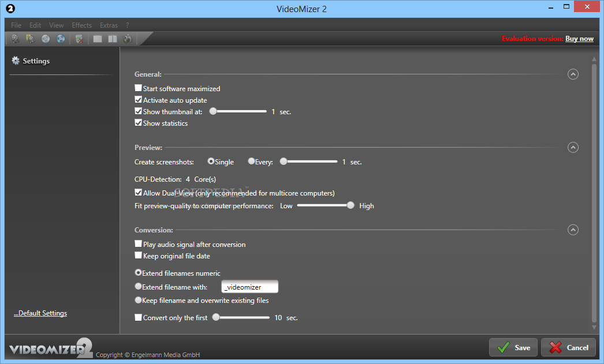Select the single view layout icon
Viewport: 604px width, 364px height.
(x=98, y=39)
